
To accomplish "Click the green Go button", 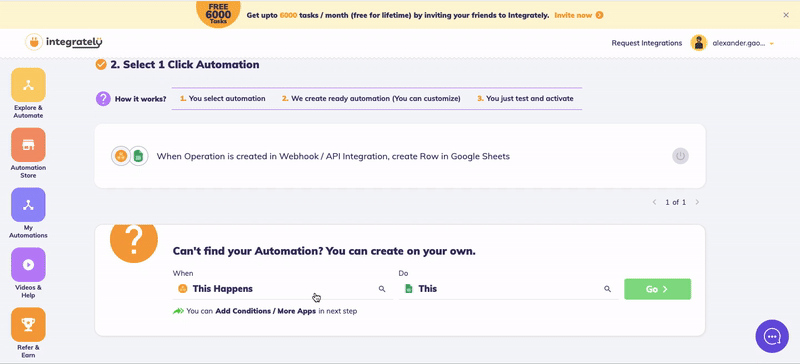I will coord(657,289).
